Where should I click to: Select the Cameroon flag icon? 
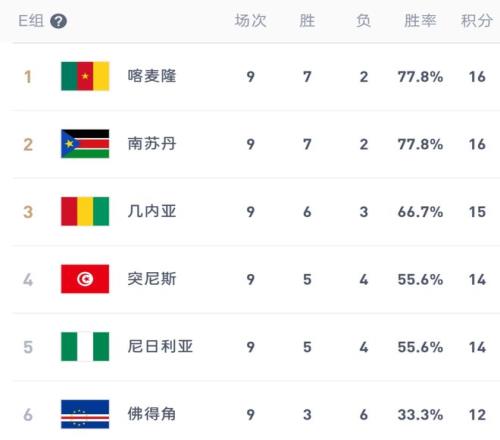85,76
